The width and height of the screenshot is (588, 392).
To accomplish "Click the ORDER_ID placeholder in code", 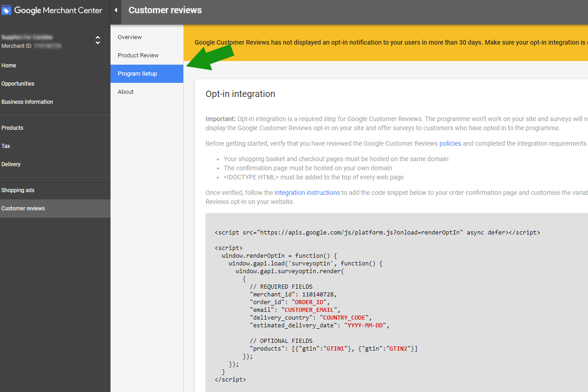I will (309, 302).
